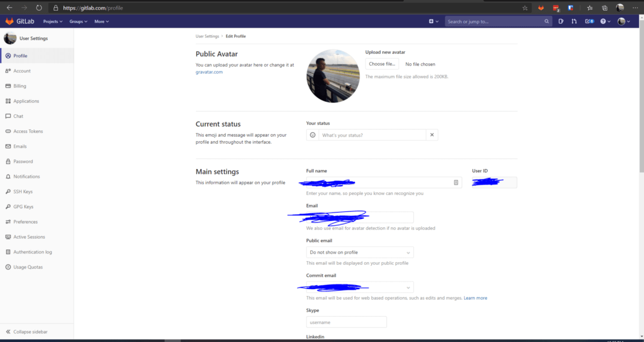Click the Edge Collections icon in browser toolbar
The image size is (644, 342).
click(604, 8)
